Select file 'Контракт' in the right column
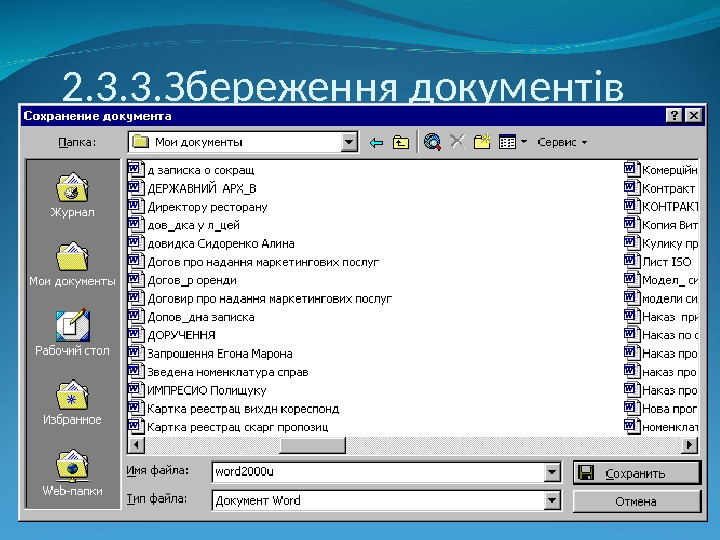Screen dimensions: 720x540 [x=669, y=189]
